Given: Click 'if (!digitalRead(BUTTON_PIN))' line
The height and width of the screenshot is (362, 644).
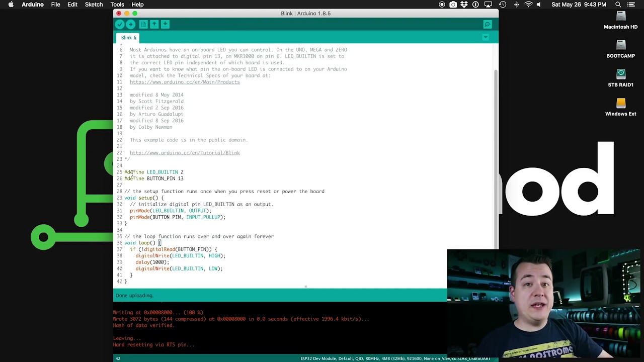Looking at the screenshot, I should click(174, 249).
